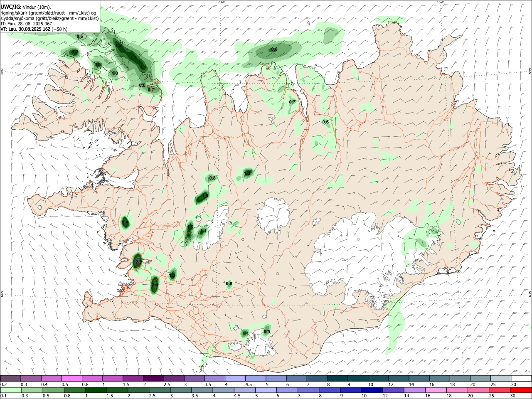The height and width of the screenshot is (399, 532).
Task: Click the '0.1' label in the lower legend row
Action: (x=3, y=396)
